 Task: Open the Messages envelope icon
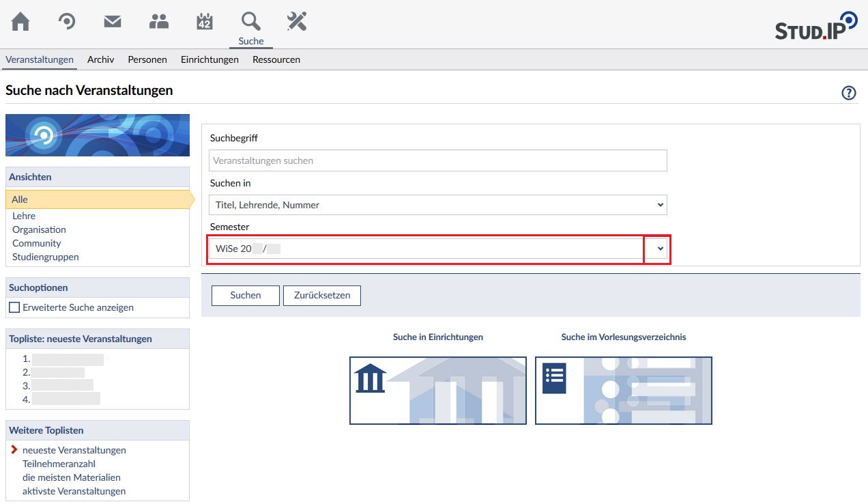[x=113, y=22]
